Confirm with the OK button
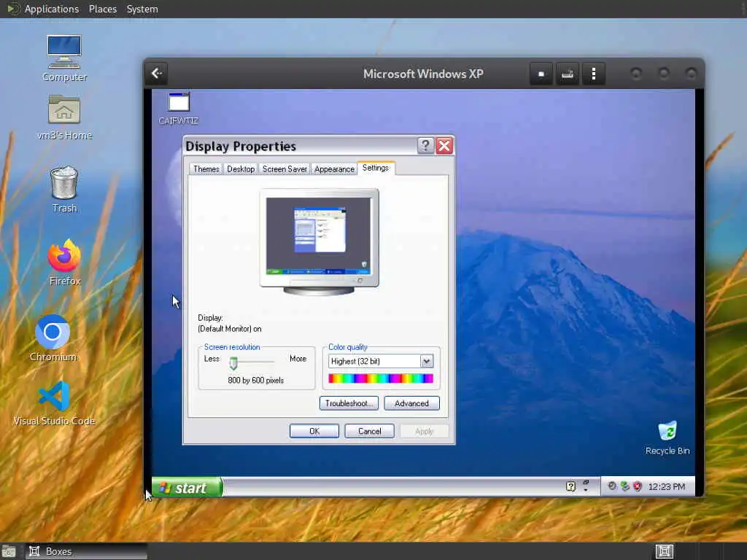747x560 pixels. coord(314,431)
